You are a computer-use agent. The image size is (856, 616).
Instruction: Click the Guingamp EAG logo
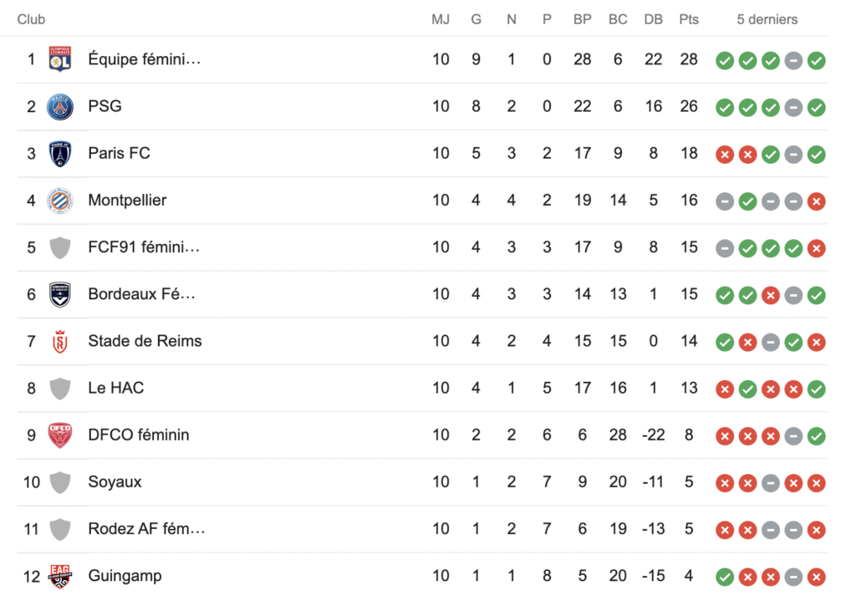click(x=60, y=576)
